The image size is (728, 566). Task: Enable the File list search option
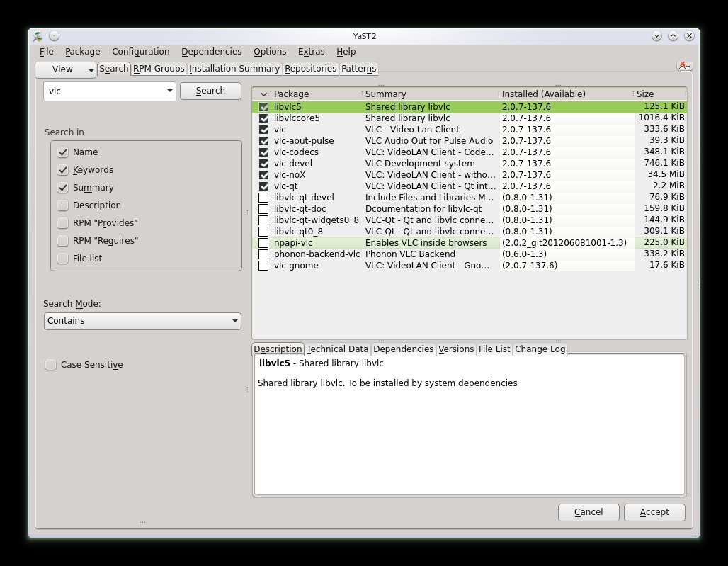63,258
